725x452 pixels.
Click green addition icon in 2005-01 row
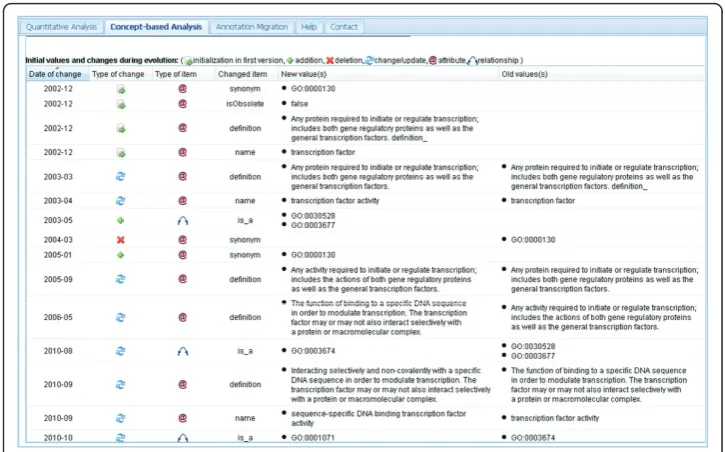(x=121, y=255)
